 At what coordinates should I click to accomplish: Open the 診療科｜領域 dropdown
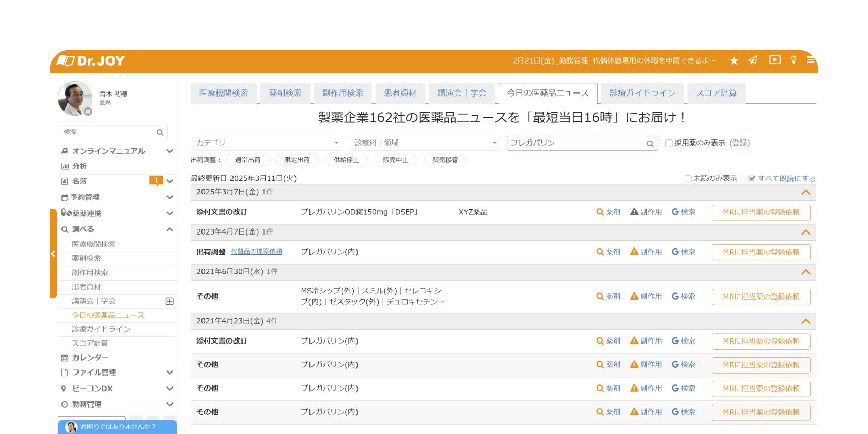[424, 143]
